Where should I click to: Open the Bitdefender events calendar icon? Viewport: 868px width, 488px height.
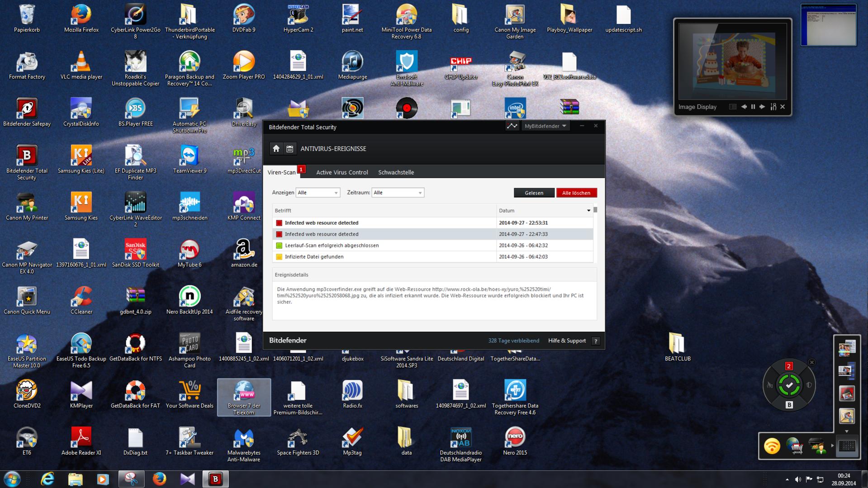290,149
